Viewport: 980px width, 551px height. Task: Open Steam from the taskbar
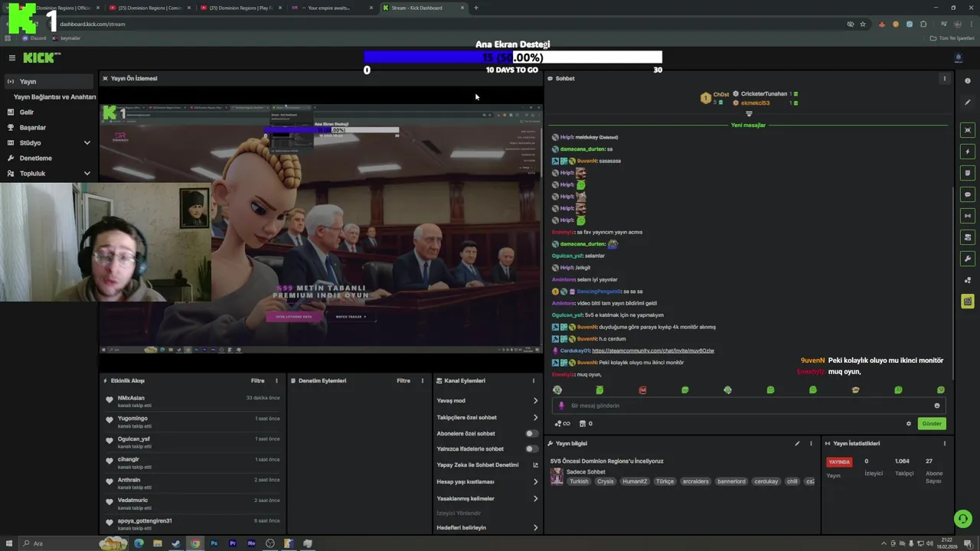click(x=176, y=543)
